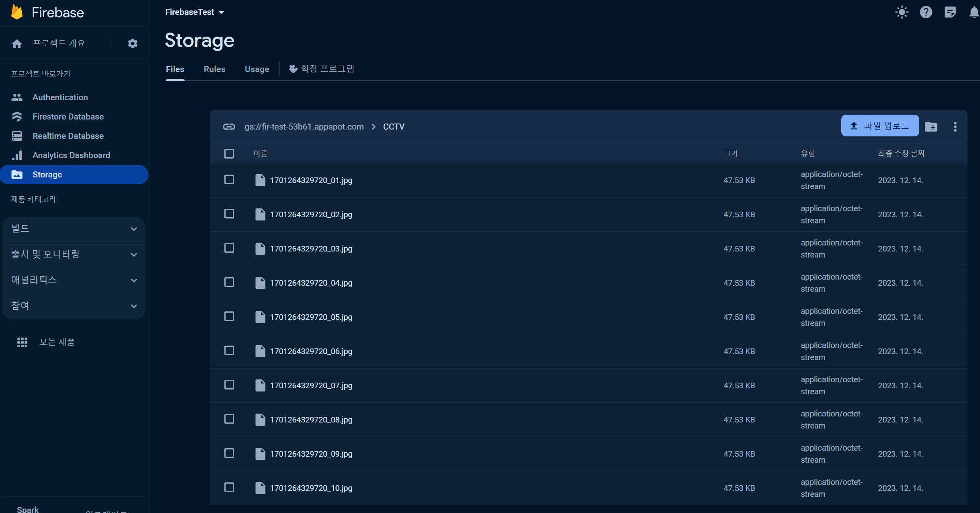Open the FirebaseTest project dropdown
Image resolution: width=980 pixels, height=513 pixels.
(195, 12)
